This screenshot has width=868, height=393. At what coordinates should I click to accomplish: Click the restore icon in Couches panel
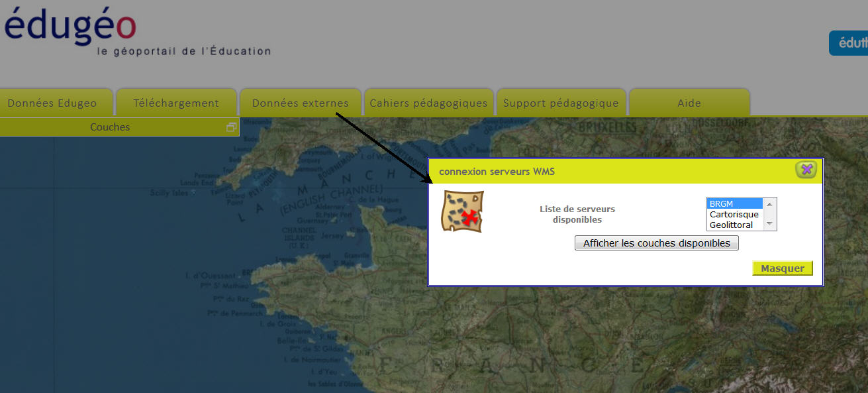(x=231, y=127)
